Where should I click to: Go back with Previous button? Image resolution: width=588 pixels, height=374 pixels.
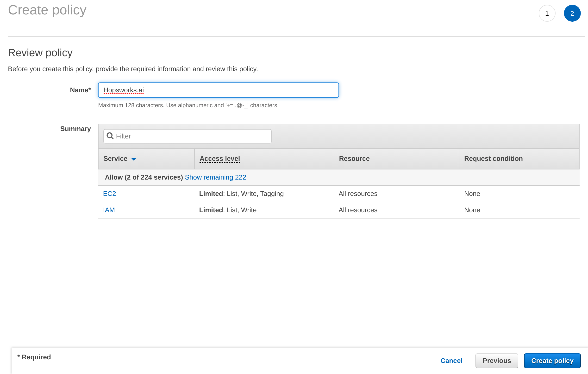496,361
